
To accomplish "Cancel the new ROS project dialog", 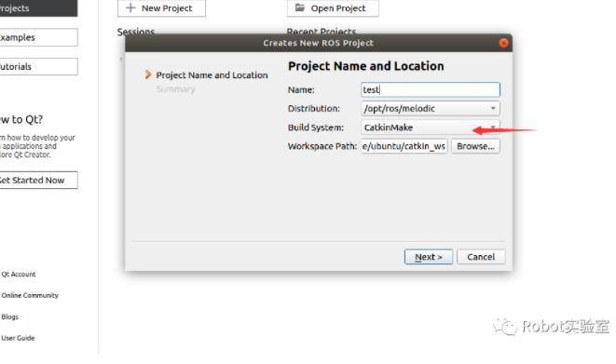I will 481,257.
